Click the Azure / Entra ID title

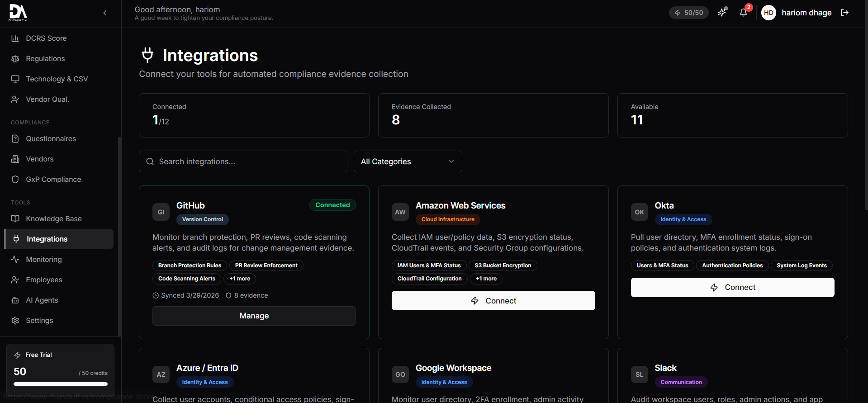[x=207, y=368]
